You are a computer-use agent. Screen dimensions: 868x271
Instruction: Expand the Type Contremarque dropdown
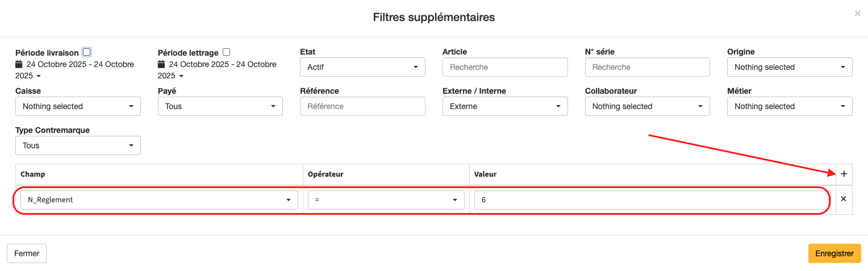(78, 145)
